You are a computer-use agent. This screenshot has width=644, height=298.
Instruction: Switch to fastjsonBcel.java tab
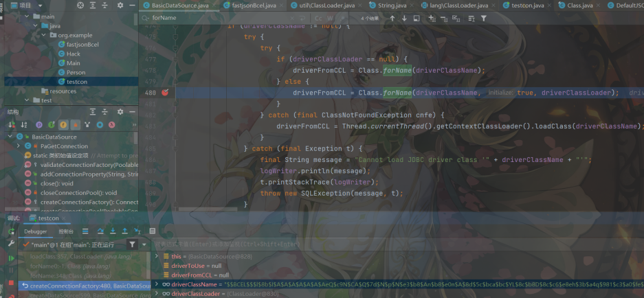(254, 5)
